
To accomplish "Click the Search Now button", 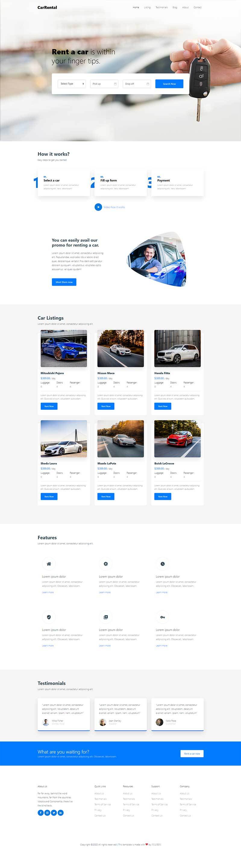I will point(169,83).
